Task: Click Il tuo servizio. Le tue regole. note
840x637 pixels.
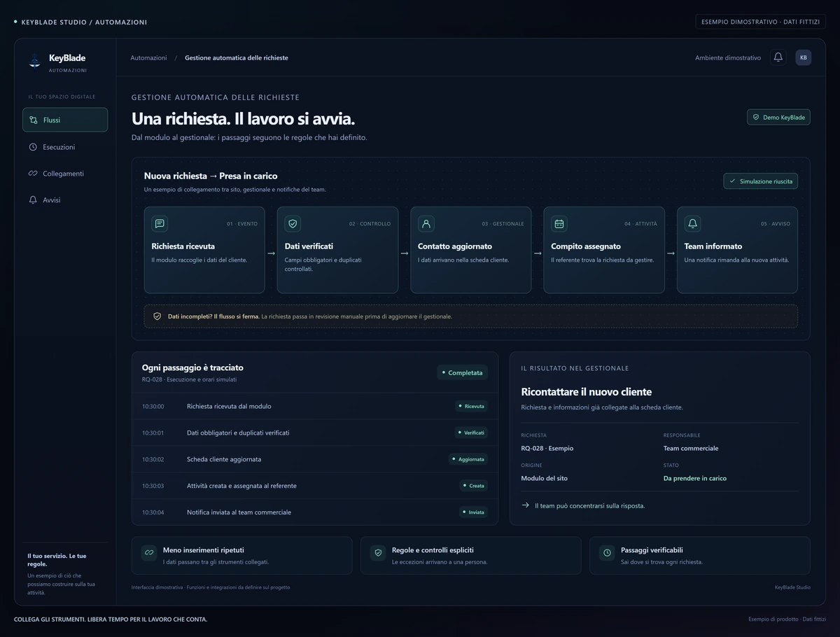Action: [57, 560]
